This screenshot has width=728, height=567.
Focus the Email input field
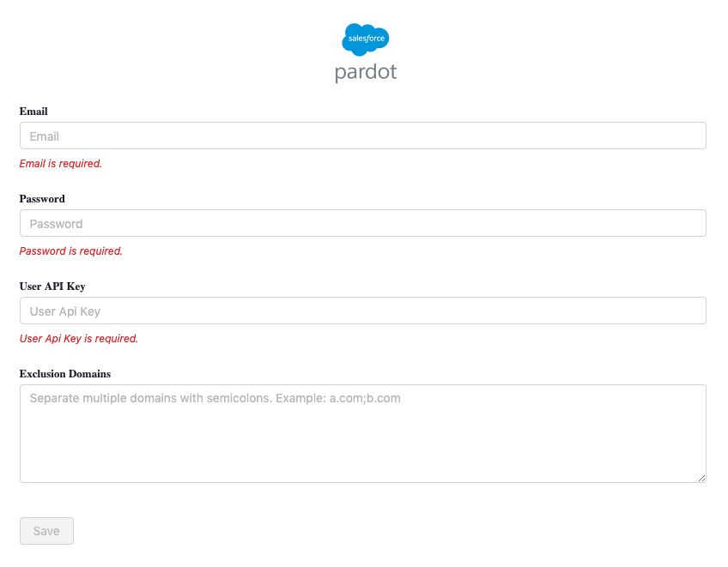(363, 136)
